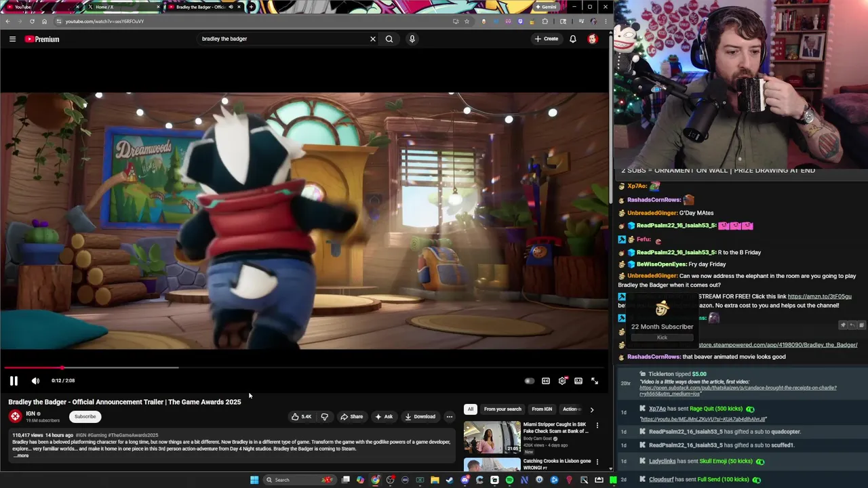This screenshot has width=868, height=488.
Task: Close the Home / X tab
Action: 158,7
